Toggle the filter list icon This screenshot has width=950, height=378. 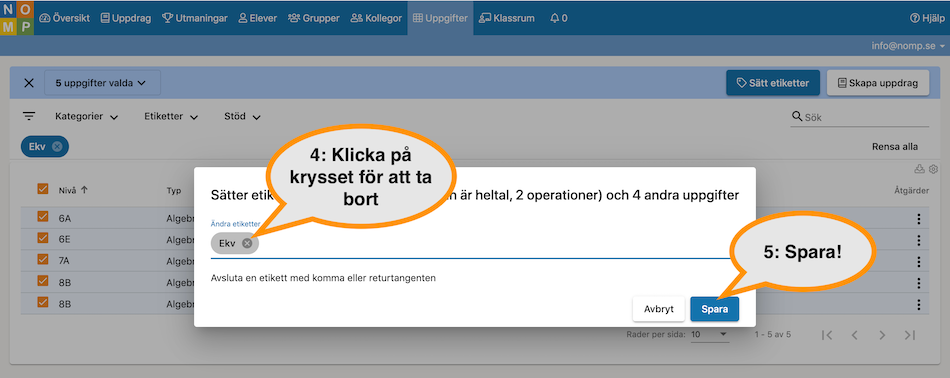(29, 116)
